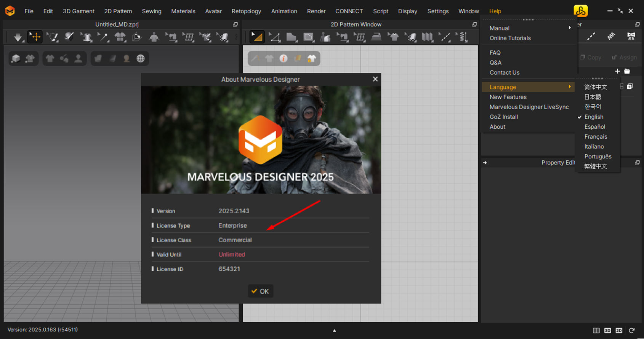644x339 pixels.
Task: Select the Edit Pattern tool in 2D toolbar
Action: coord(257,37)
